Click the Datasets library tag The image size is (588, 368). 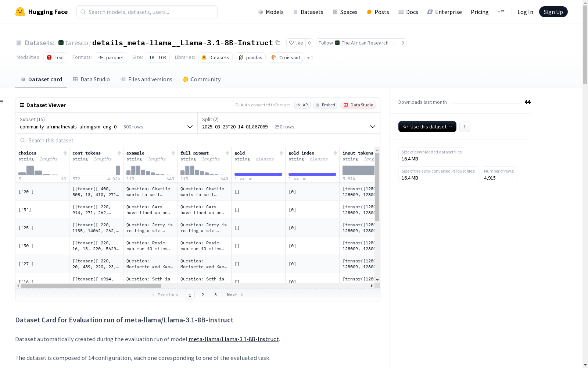[x=215, y=57]
